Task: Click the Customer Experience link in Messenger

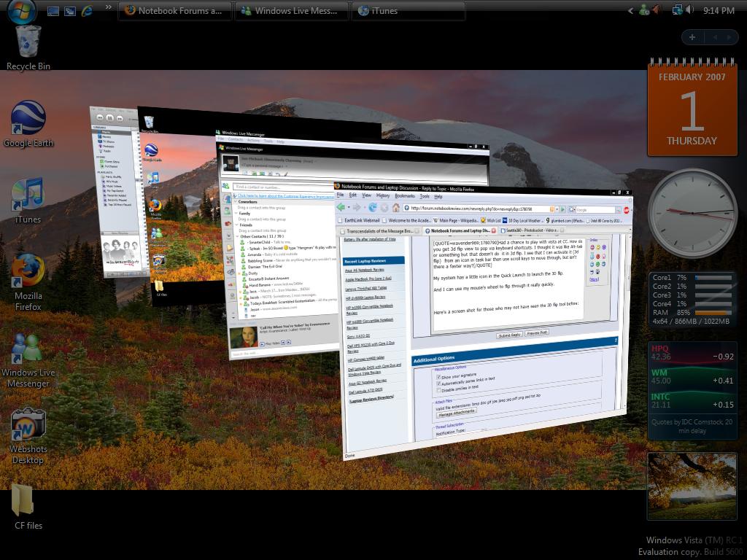Action: [285, 196]
